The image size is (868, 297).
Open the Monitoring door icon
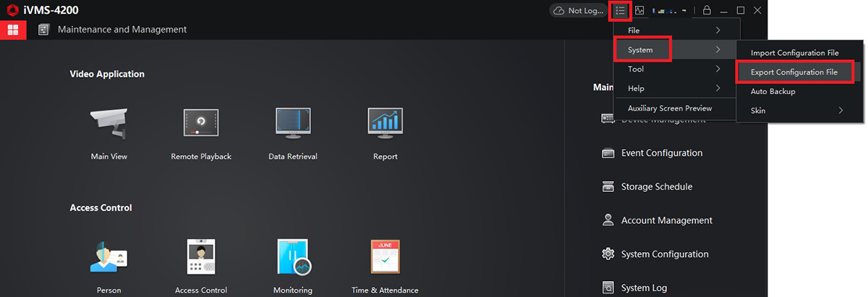tap(293, 257)
